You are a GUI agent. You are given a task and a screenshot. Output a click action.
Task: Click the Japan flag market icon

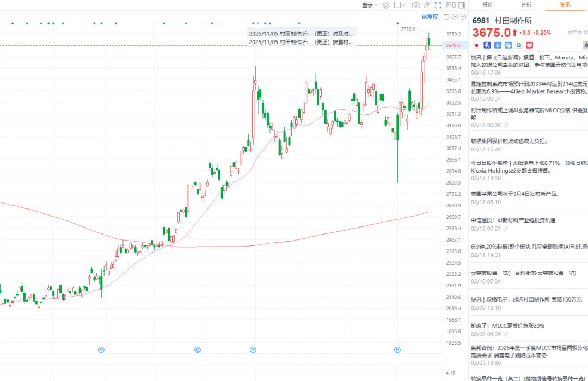476,45
